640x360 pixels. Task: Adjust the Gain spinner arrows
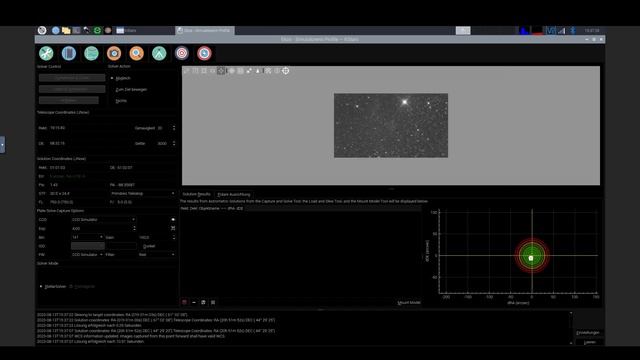tap(174, 237)
